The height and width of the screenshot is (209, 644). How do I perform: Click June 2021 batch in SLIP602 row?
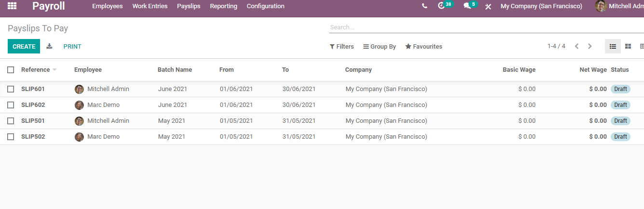click(x=173, y=105)
